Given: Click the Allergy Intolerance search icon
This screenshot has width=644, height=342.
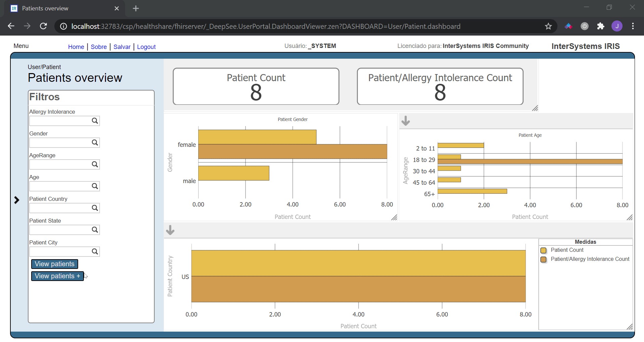Looking at the screenshot, I should 95,121.
